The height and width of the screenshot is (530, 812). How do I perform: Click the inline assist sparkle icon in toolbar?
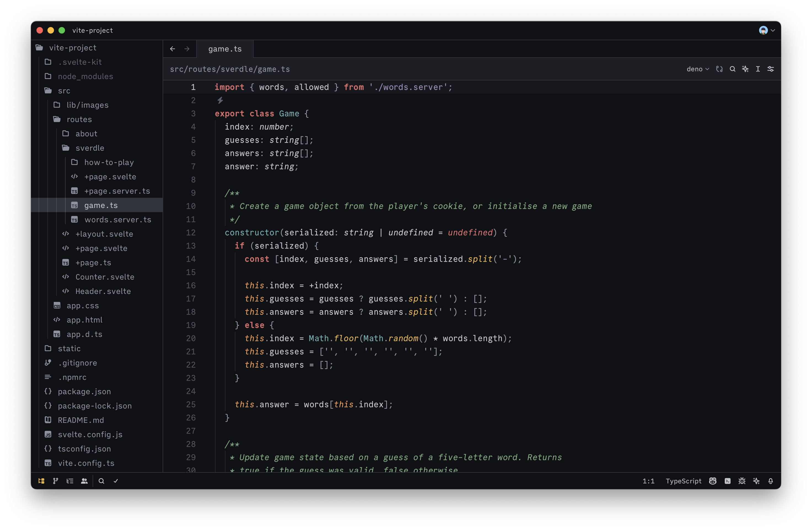pos(745,69)
